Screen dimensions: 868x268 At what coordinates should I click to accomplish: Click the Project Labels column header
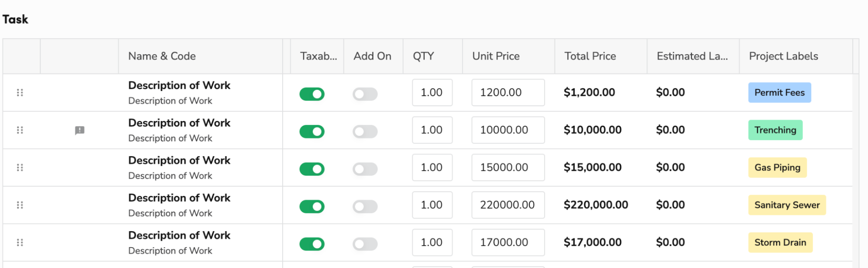pyautogui.click(x=796, y=56)
